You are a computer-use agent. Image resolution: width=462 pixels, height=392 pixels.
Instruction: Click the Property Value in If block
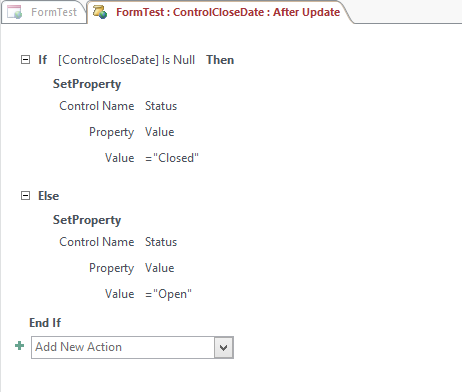click(x=160, y=132)
